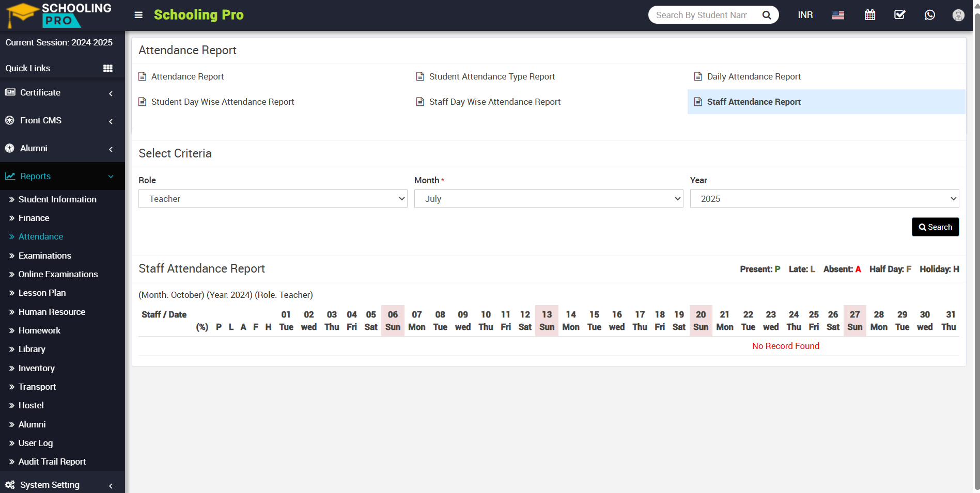Open the Attendance Report link
Screen dimensions: 980x493
188,76
